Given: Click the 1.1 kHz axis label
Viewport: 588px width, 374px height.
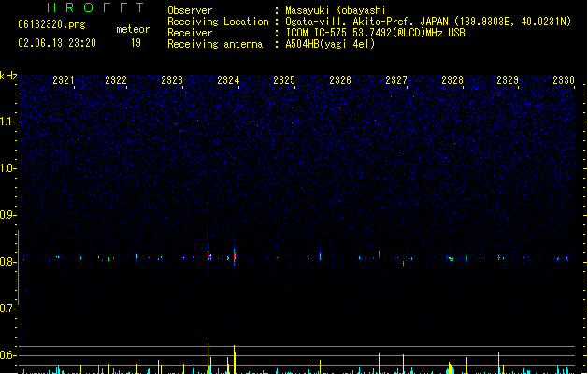Looking at the screenshot, I should (7, 122).
